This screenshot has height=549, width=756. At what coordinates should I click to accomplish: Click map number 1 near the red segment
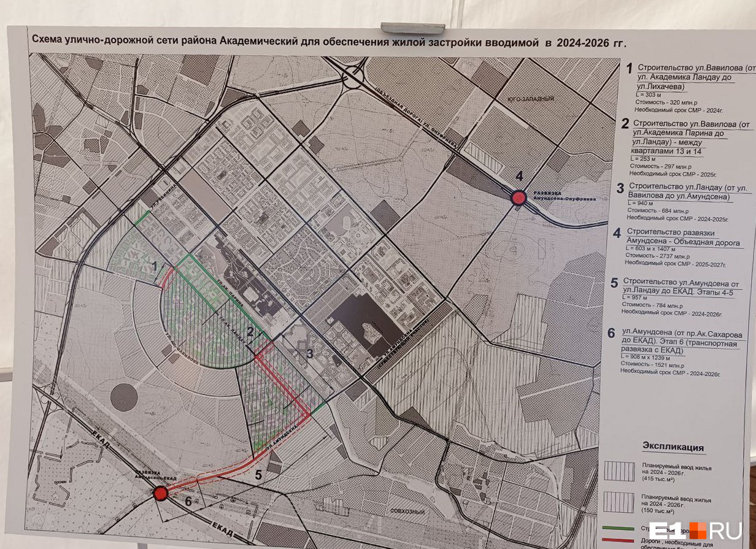click(156, 267)
